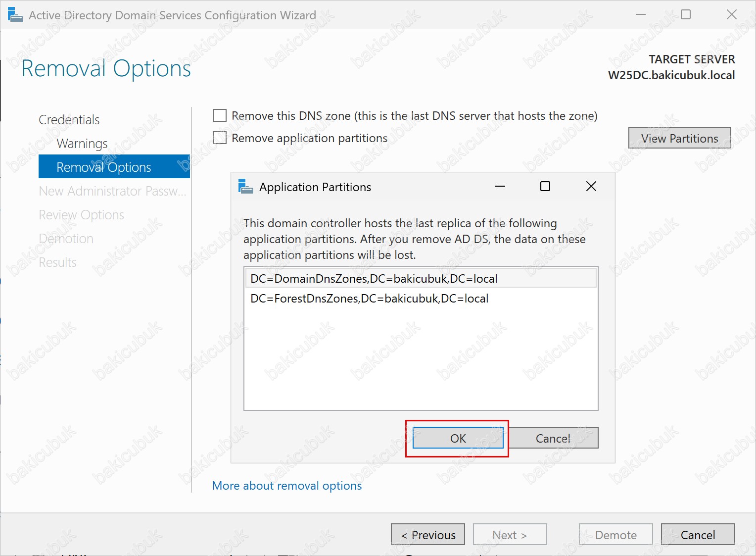Select the Demotion step
This screenshot has width=756, height=556.
click(66, 239)
